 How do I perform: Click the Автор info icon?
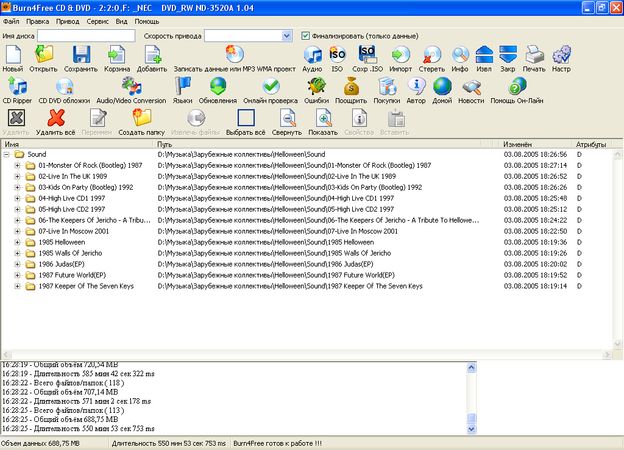(x=416, y=86)
